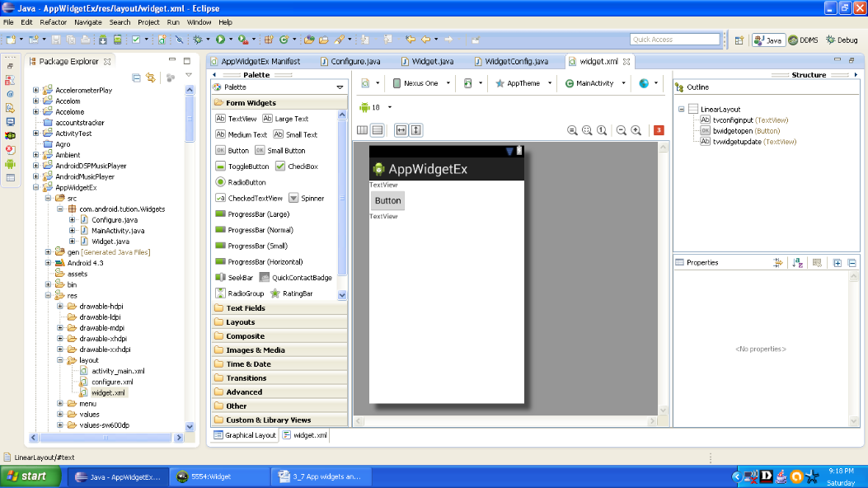This screenshot has height=488, width=868.
Task: Pick the SeekBar palette widget
Action: [x=234, y=278]
